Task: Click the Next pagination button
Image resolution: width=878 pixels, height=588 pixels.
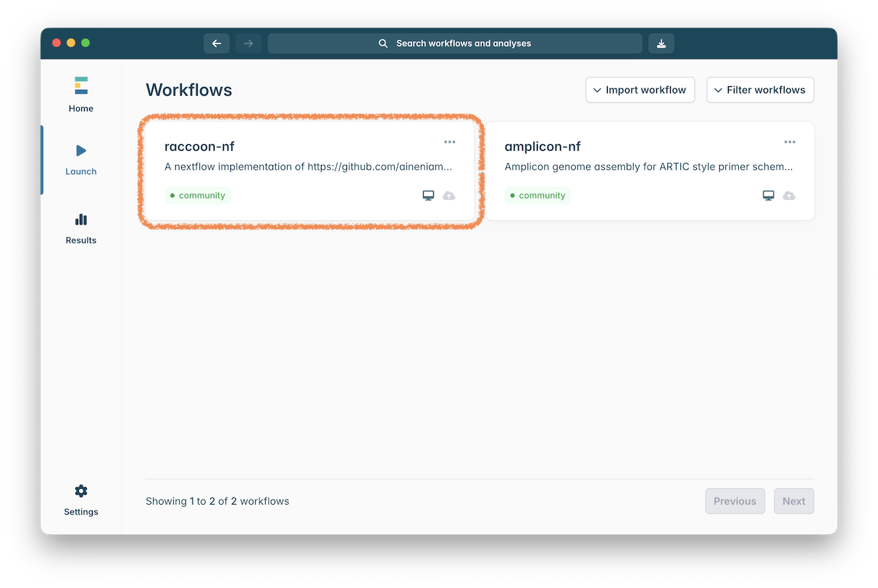Action: [x=793, y=501]
